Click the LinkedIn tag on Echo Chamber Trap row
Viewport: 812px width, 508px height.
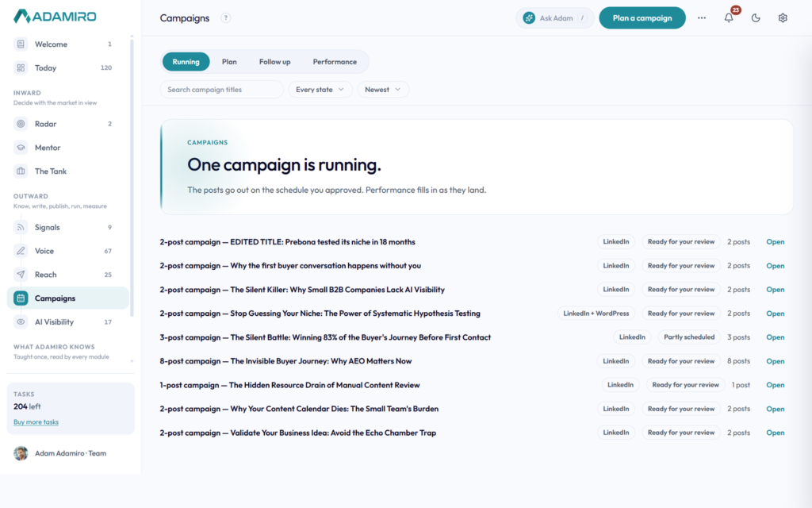coord(615,433)
